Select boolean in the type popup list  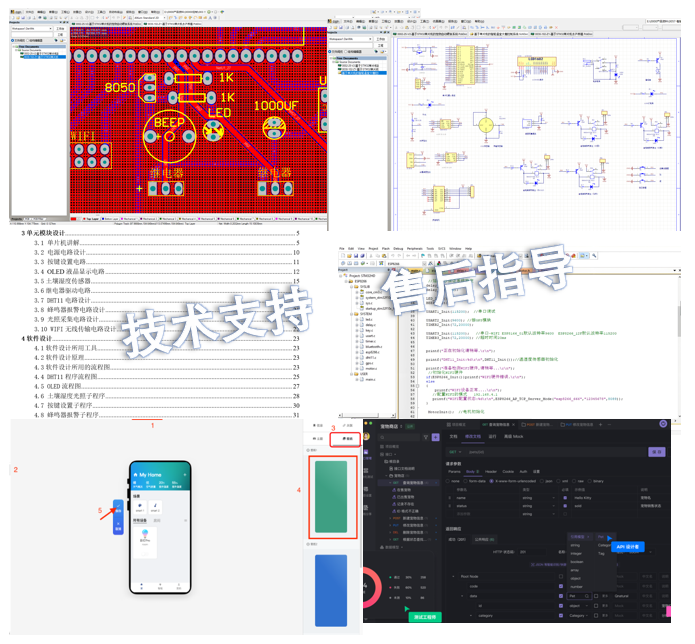tap(577, 562)
